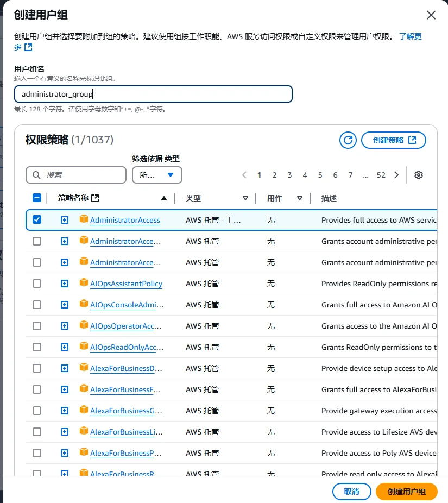Check the AIOpsAssistantPolicy row checkbox
448x503 pixels.
click(37, 284)
